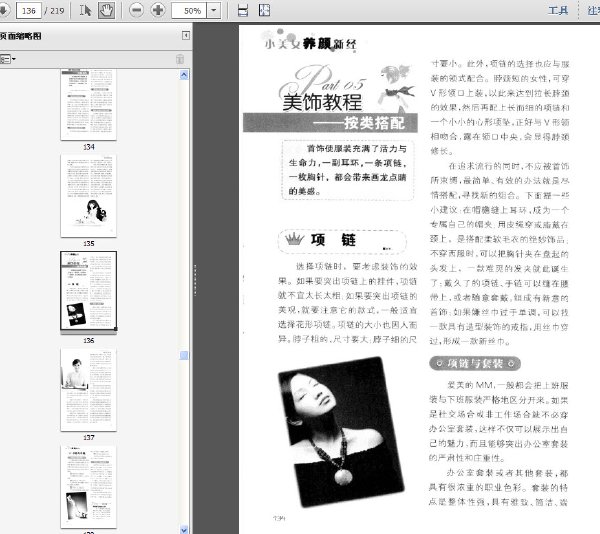Image resolution: width=600 pixels, height=534 pixels.
Task: Click the 50% zoom value field
Action: pos(189,10)
